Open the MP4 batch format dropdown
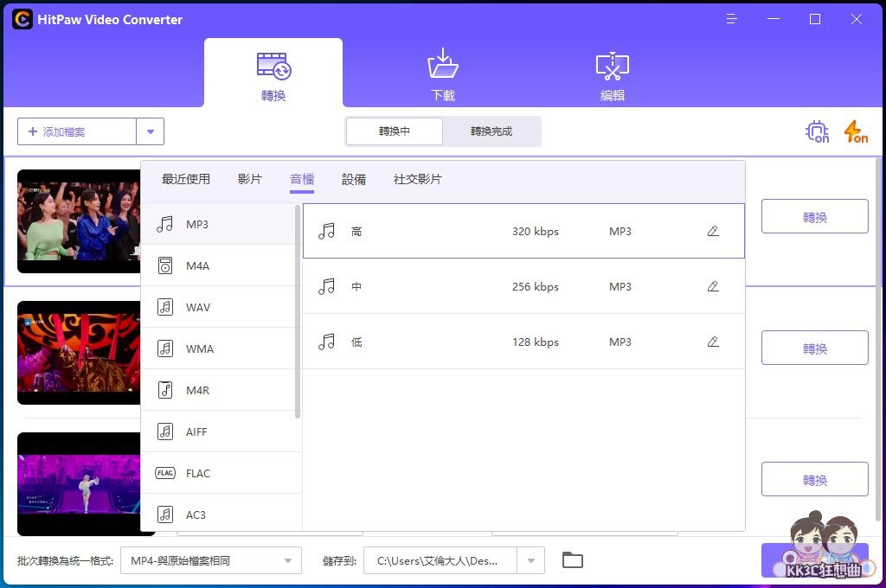Image resolution: width=886 pixels, height=588 pixels. (x=210, y=560)
